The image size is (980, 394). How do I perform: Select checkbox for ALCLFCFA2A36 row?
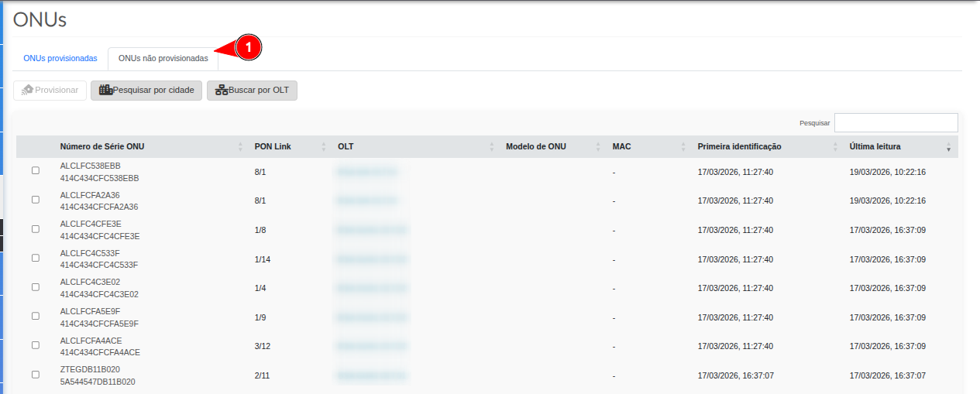point(36,200)
